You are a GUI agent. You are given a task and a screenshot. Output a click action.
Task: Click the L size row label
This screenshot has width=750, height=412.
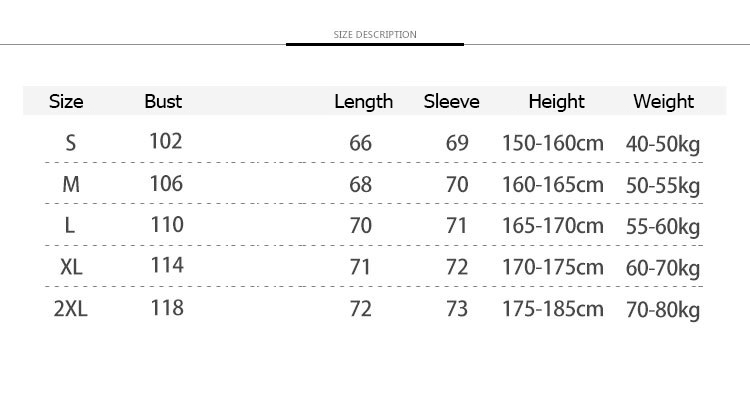point(70,226)
